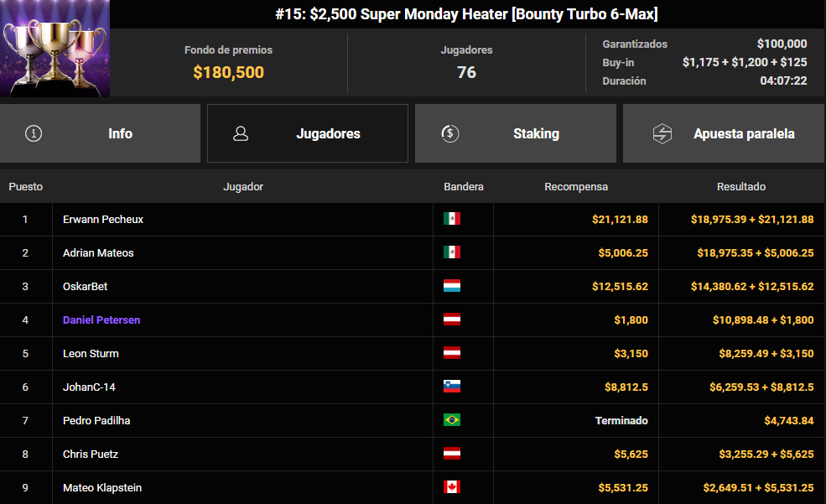Click the Jugador column header
This screenshot has height=504, width=826.
click(x=243, y=187)
